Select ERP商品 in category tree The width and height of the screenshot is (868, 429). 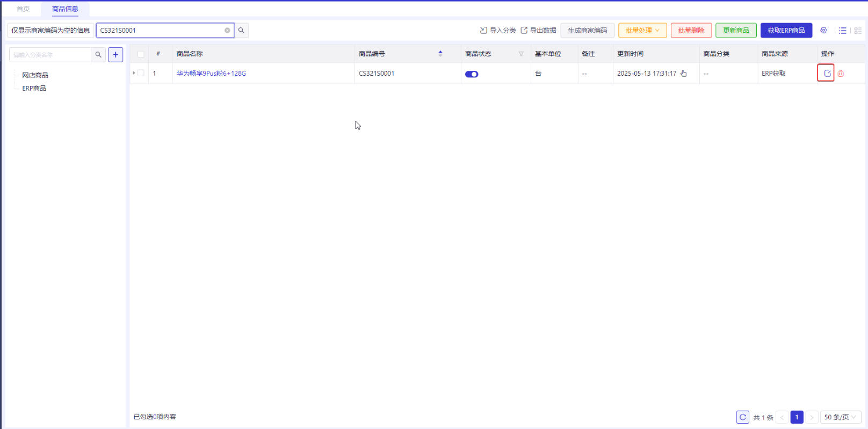coord(34,88)
